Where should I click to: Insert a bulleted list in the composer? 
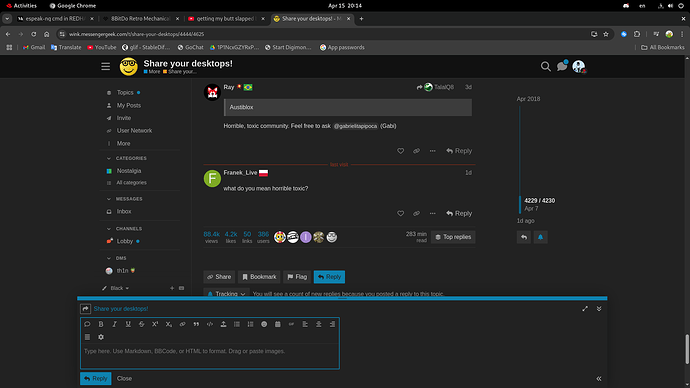pyautogui.click(x=237, y=324)
